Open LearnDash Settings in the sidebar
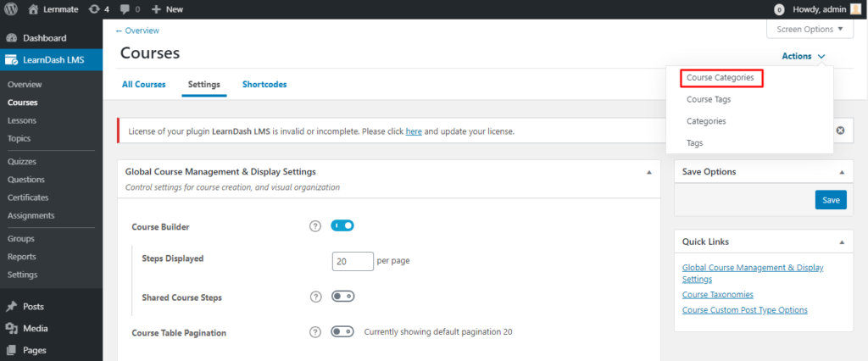This screenshot has height=361, width=868. point(23,275)
